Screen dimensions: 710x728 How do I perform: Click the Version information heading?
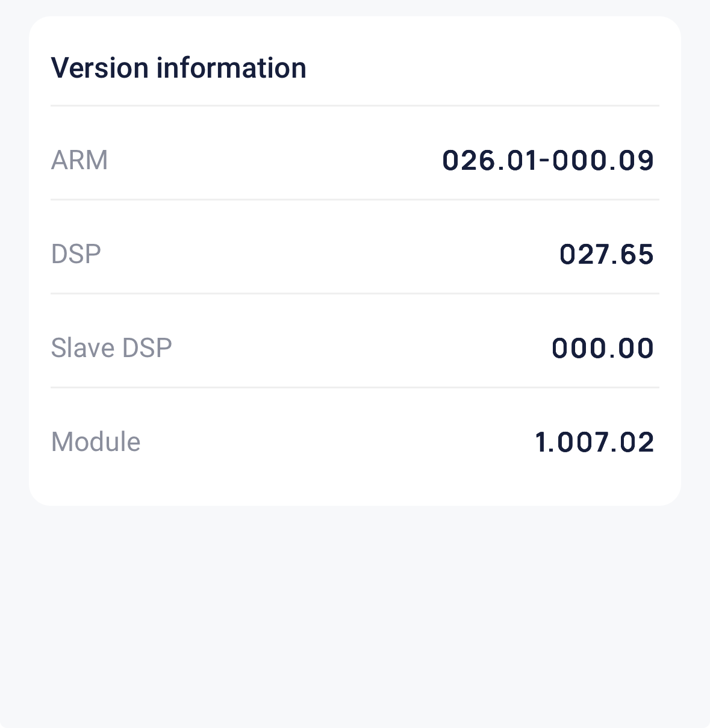pos(178,67)
